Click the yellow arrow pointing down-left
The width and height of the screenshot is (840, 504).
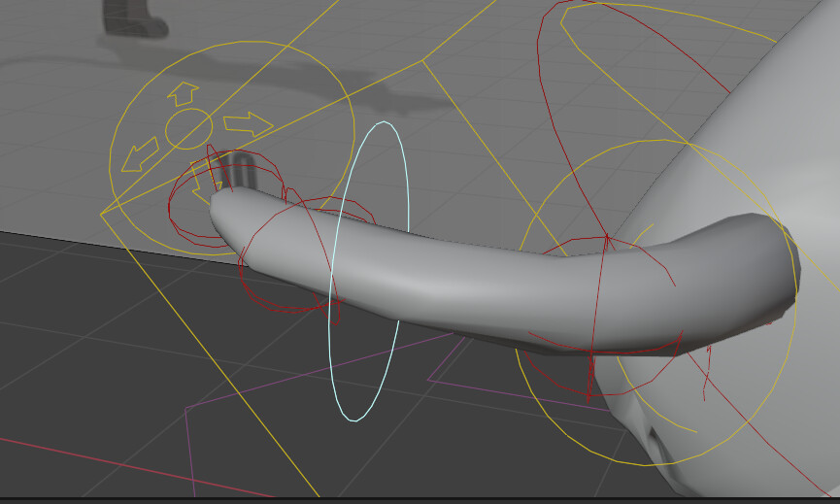point(140,154)
